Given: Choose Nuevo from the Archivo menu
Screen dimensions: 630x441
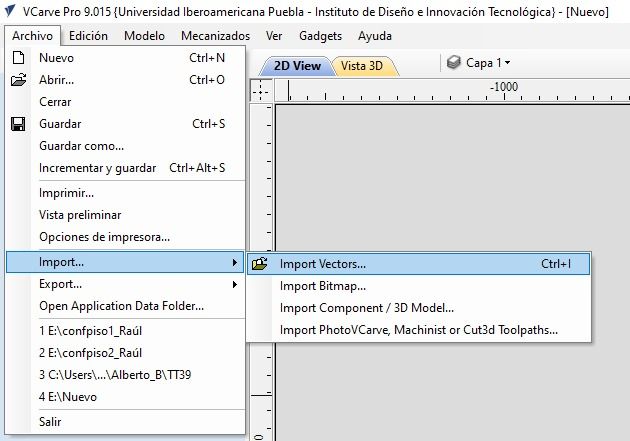Looking at the screenshot, I should [125, 58].
